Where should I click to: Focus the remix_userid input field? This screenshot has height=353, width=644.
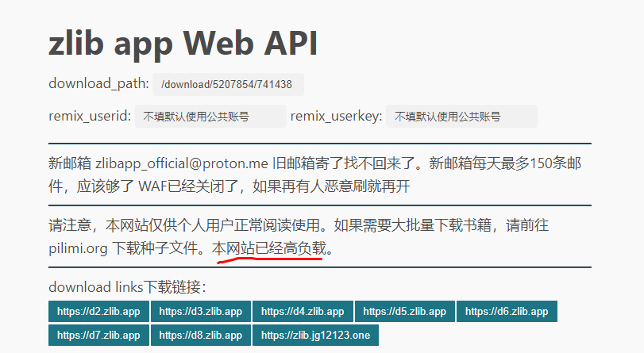click(x=210, y=116)
